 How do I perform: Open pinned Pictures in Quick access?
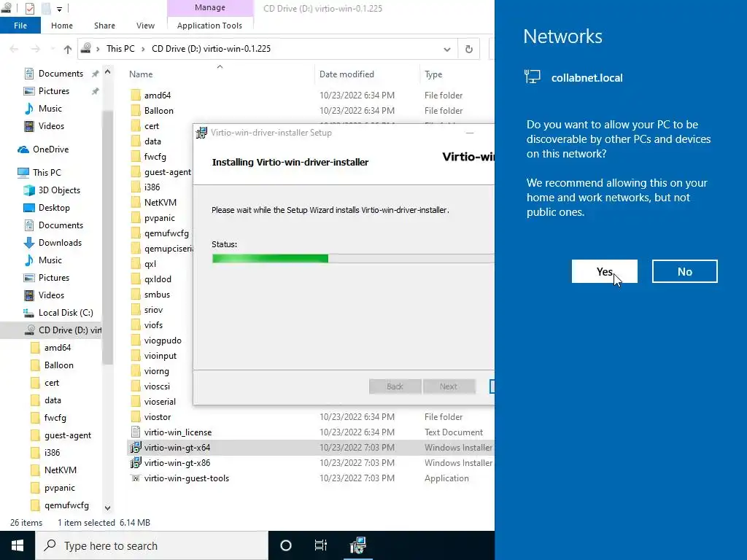(53, 91)
